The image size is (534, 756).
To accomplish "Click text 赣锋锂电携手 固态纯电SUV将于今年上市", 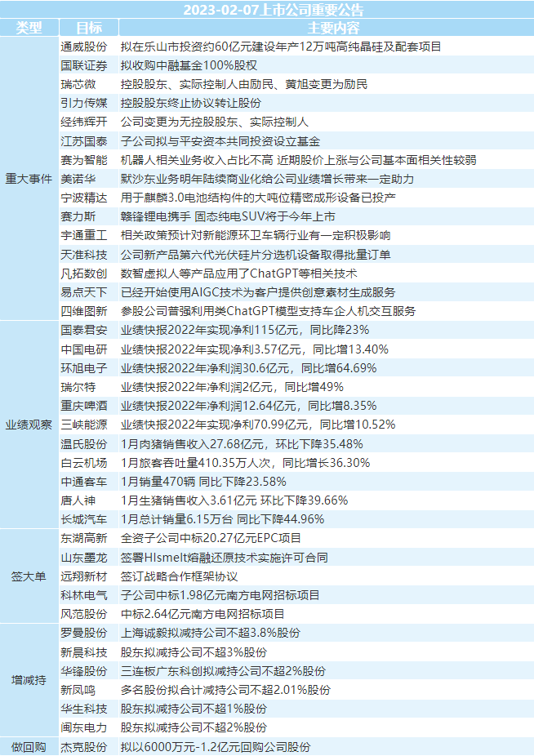I will pyautogui.click(x=228, y=216).
